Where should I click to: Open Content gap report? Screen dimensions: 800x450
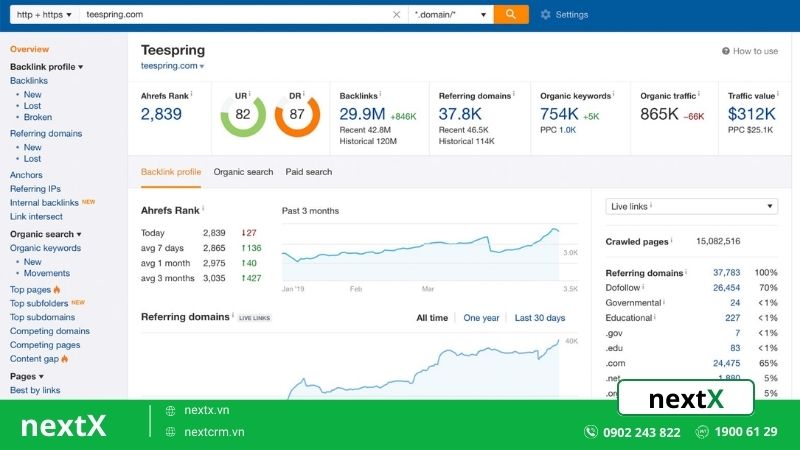point(34,359)
